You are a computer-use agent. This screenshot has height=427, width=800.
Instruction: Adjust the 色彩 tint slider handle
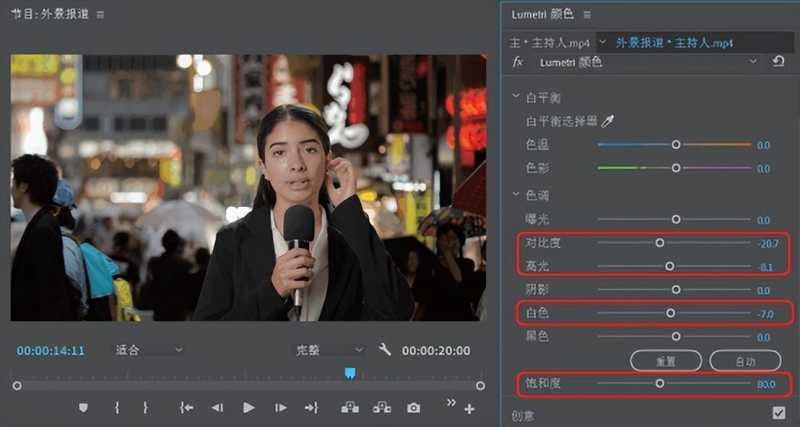pyautogui.click(x=676, y=168)
